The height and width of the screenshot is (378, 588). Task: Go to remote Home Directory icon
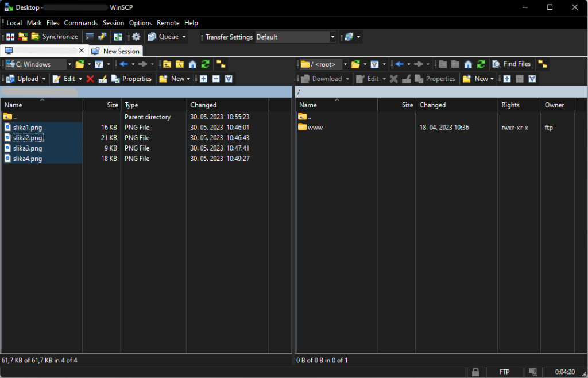468,64
